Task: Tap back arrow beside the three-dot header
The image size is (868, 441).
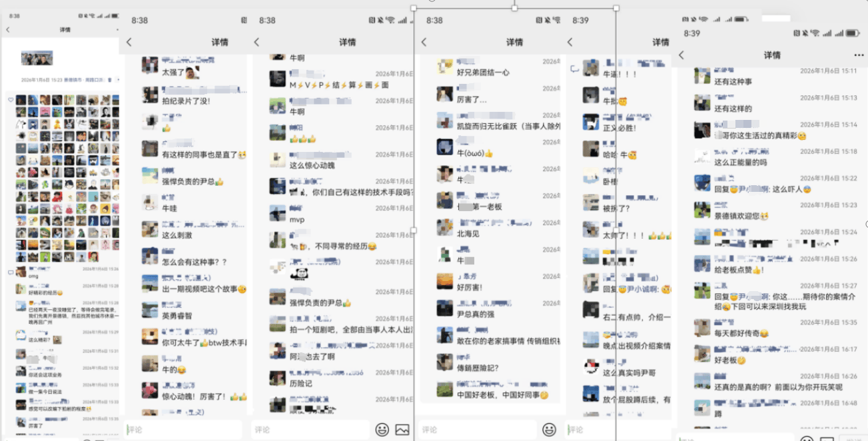Action: point(681,55)
